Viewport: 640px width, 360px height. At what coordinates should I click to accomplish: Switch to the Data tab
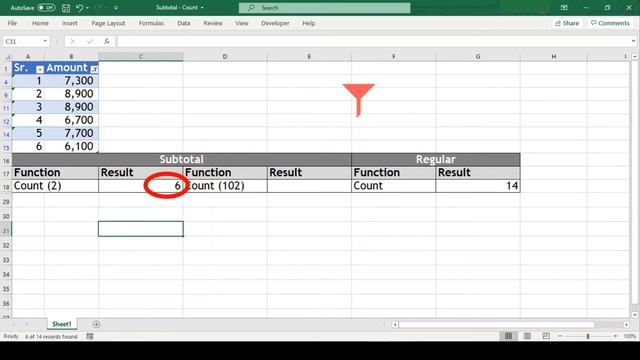(x=184, y=23)
